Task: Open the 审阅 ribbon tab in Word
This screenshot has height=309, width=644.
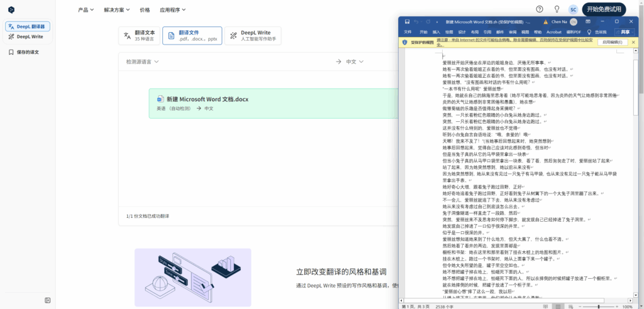Action: click(513, 32)
